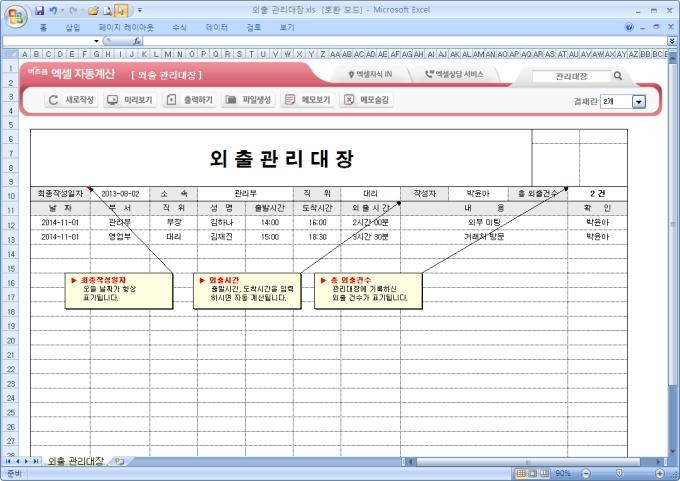
Task: Switch to Normal view in the status bar
Action: tap(521, 473)
